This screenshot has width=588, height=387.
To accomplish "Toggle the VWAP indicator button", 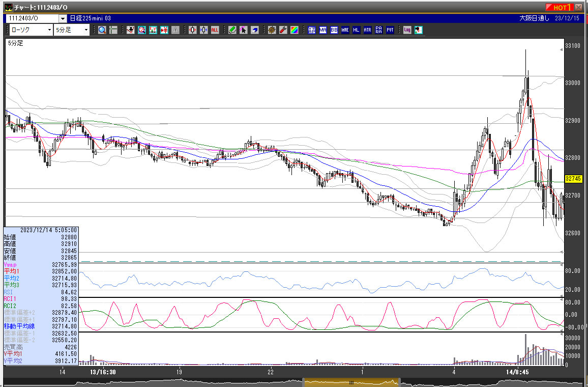I will [x=312, y=30].
